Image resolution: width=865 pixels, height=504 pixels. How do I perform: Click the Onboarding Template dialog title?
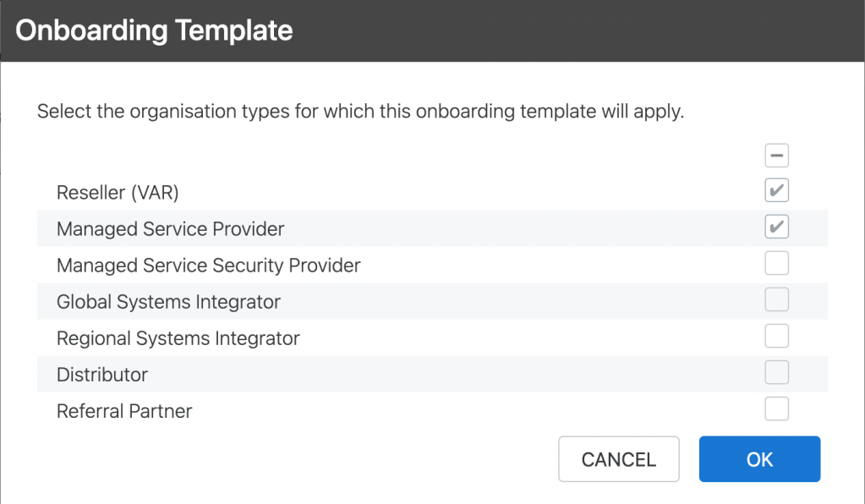tap(154, 31)
